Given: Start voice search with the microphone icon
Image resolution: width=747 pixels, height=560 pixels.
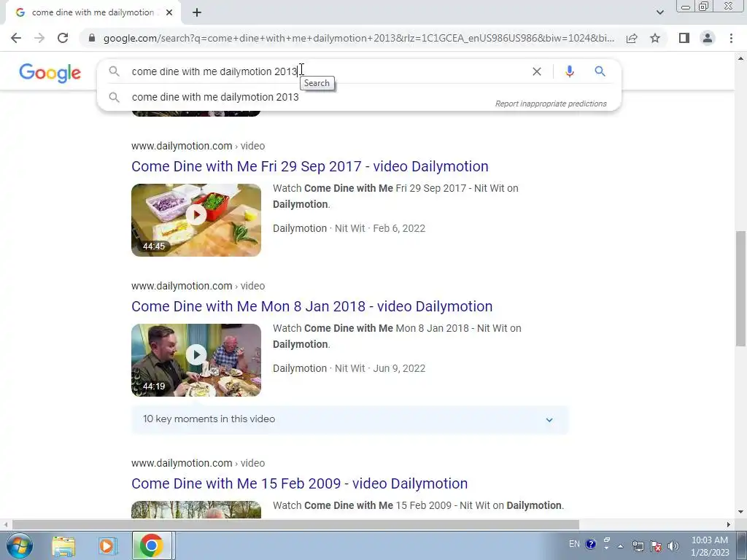Looking at the screenshot, I should click(569, 71).
